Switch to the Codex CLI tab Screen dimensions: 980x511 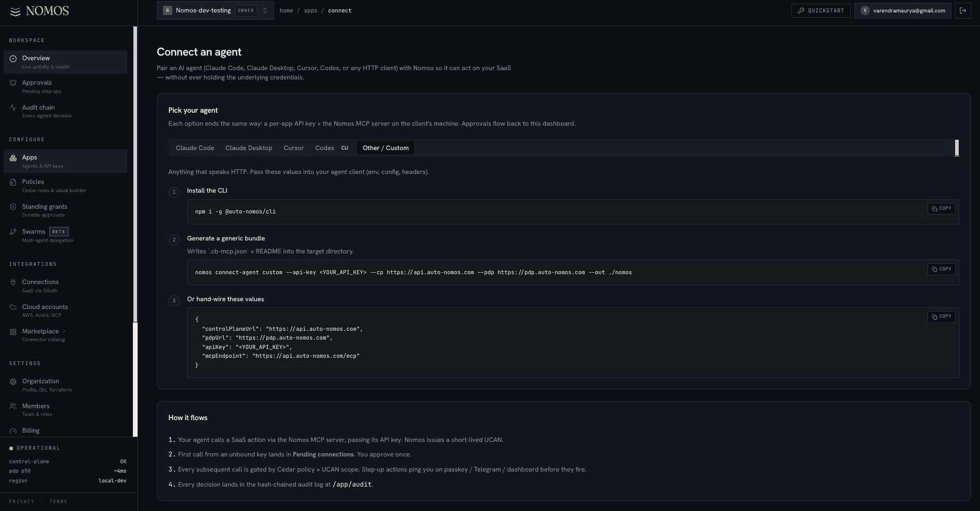point(331,148)
